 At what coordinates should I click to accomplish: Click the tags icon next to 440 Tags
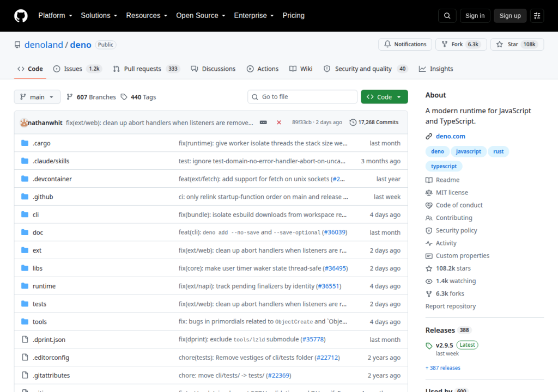pyautogui.click(x=124, y=97)
